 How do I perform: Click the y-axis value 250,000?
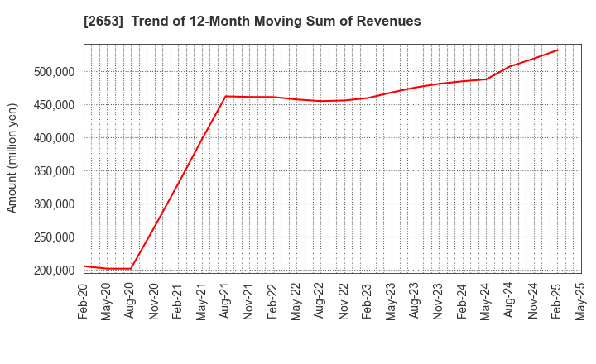(54, 237)
